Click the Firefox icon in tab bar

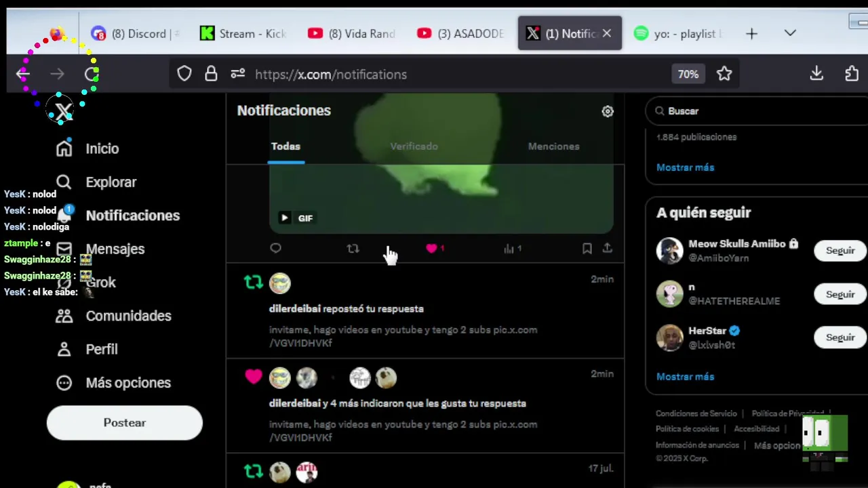pyautogui.click(x=57, y=33)
